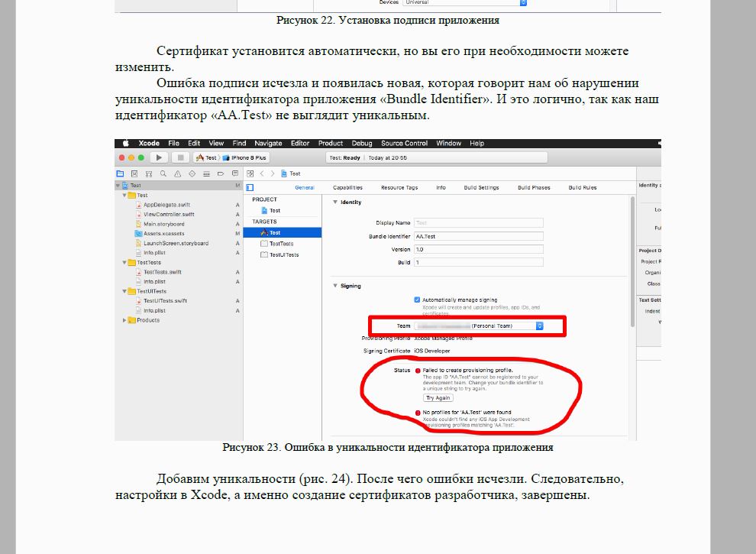This screenshot has height=554, width=756.
Task: Open the Issue navigator warning-triangle icon
Action: (177, 173)
